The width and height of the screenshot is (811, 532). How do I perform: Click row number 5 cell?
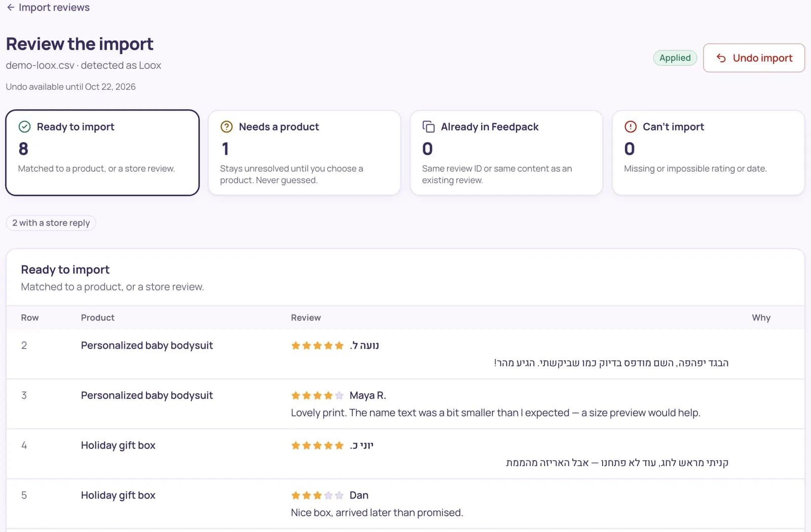pyautogui.click(x=24, y=495)
